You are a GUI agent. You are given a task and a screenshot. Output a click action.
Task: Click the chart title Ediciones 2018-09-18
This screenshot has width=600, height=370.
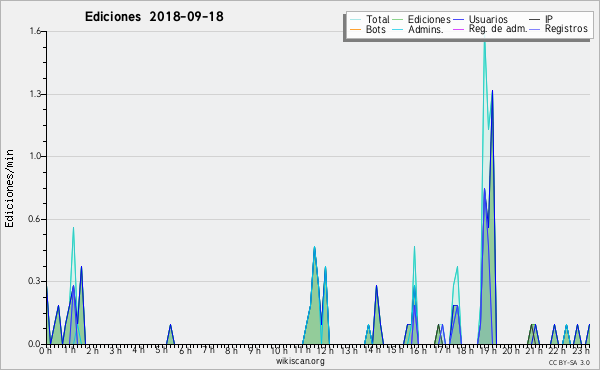[154, 17]
